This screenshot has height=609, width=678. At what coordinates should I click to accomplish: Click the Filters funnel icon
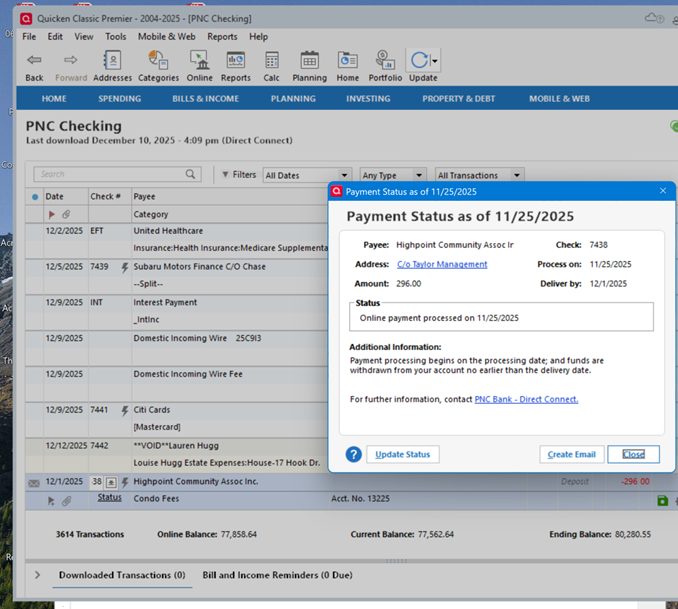pyautogui.click(x=225, y=174)
